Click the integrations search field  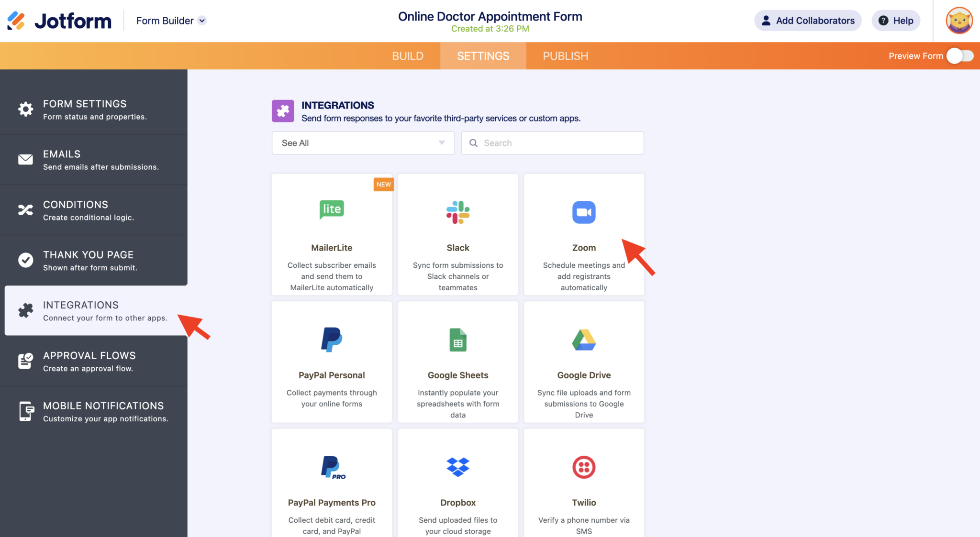tap(552, 142)
